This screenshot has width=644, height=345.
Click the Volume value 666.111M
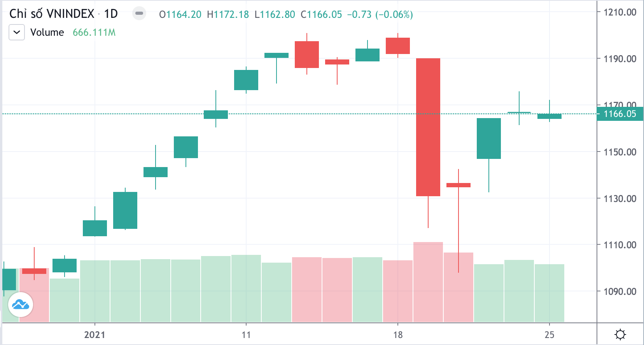[x=94, y=32]
